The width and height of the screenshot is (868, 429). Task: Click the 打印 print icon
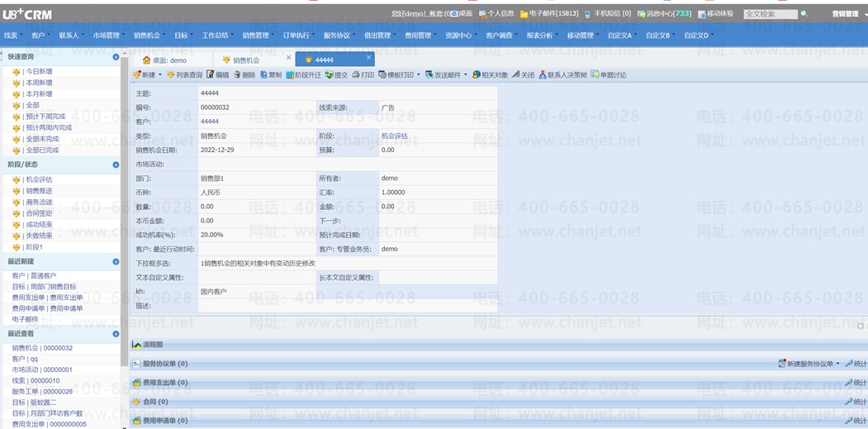pyautogui.click(x=356, y=75)
